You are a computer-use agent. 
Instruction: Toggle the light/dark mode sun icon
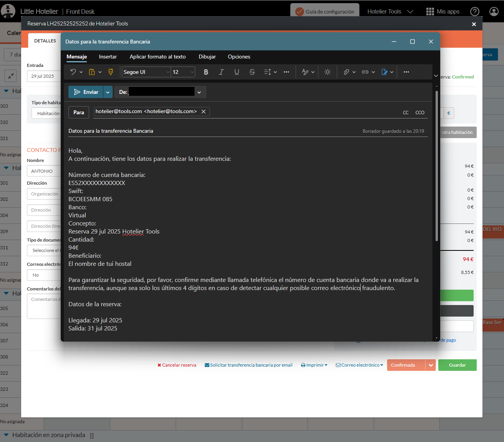[x=328, y=72]
